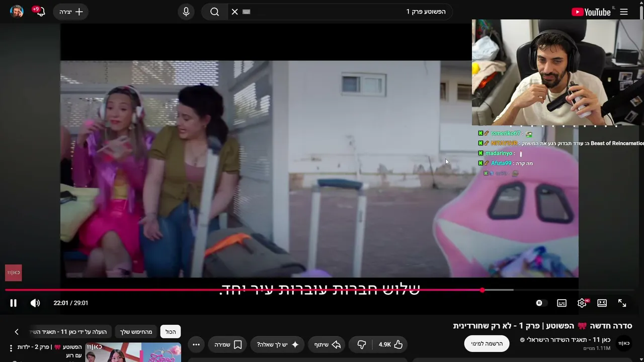Subscribe using the הרשמה למינוי button

487,343
